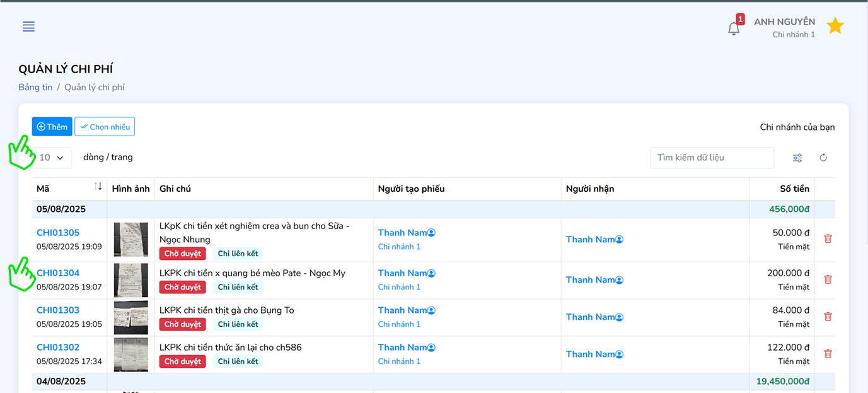Refresh the expense table
Screen dimensions: 868x393
(823, 158)
